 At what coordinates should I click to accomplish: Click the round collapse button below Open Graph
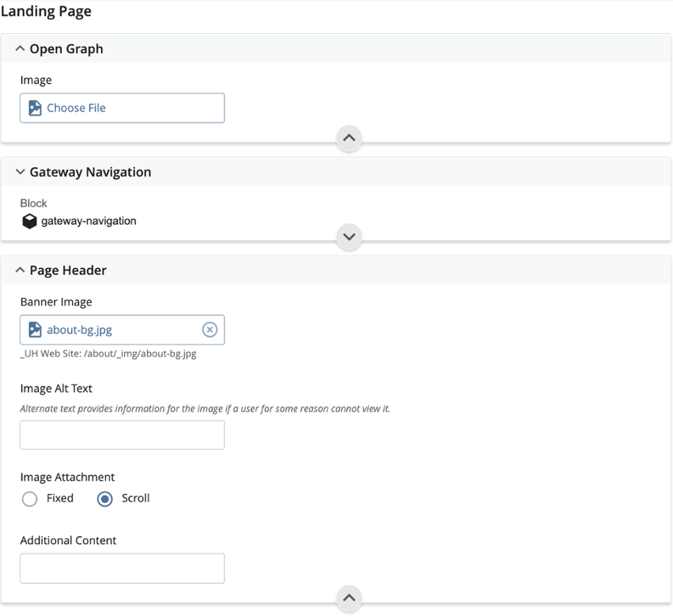click(x=349, y=138)
